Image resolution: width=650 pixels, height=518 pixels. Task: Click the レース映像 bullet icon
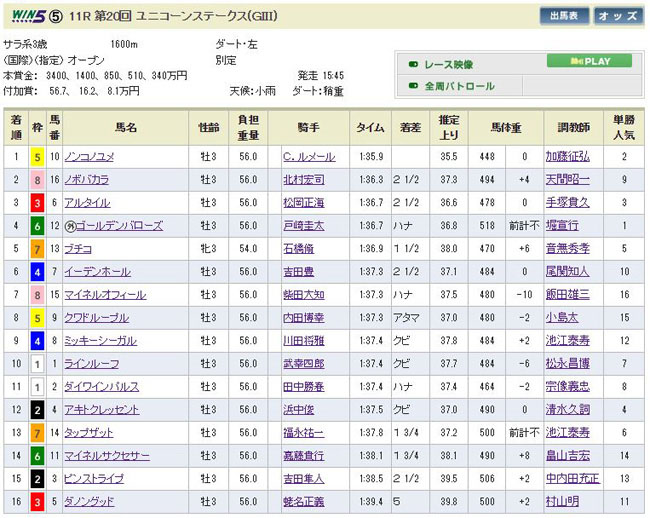[414, 65]
